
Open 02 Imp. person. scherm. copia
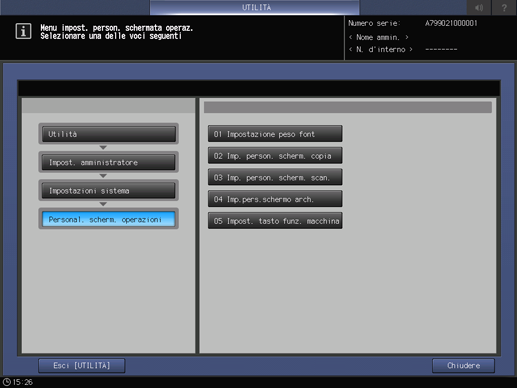275,156
